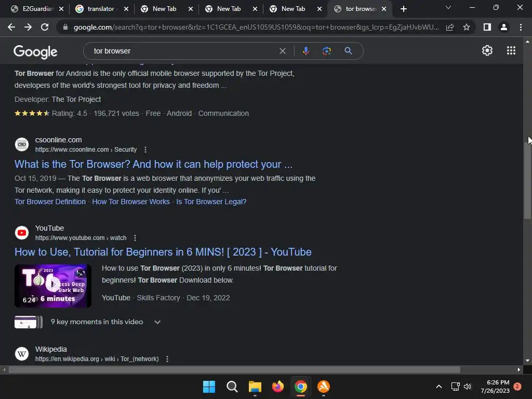View site information lock icon
532x399 pixels.
65,27
